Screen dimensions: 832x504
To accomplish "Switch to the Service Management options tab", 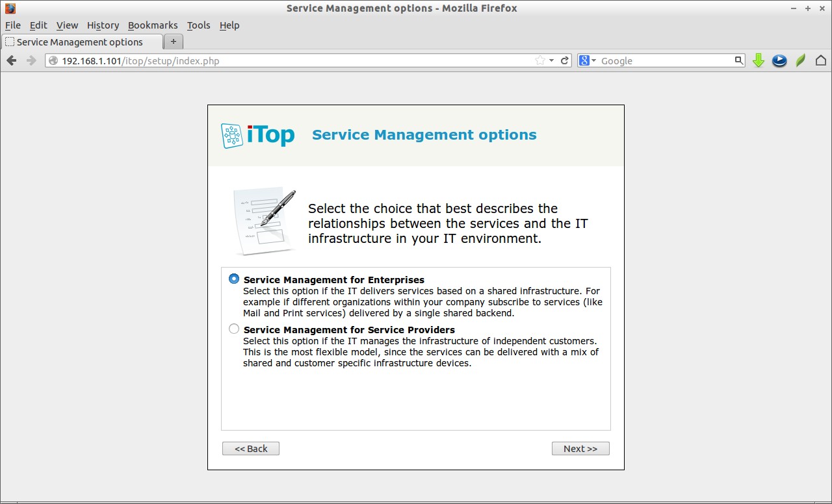I will [82, 42].
